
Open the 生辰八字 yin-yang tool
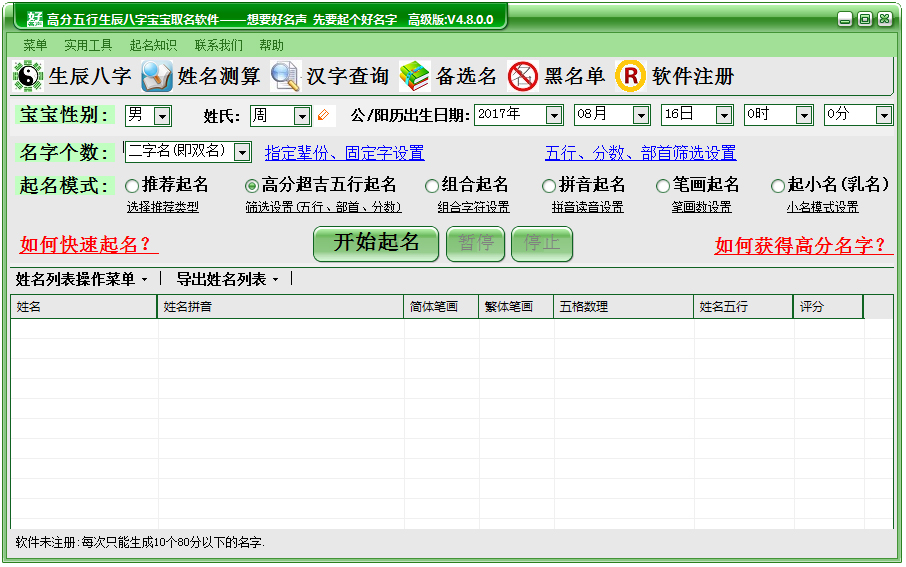pos(28,76)
